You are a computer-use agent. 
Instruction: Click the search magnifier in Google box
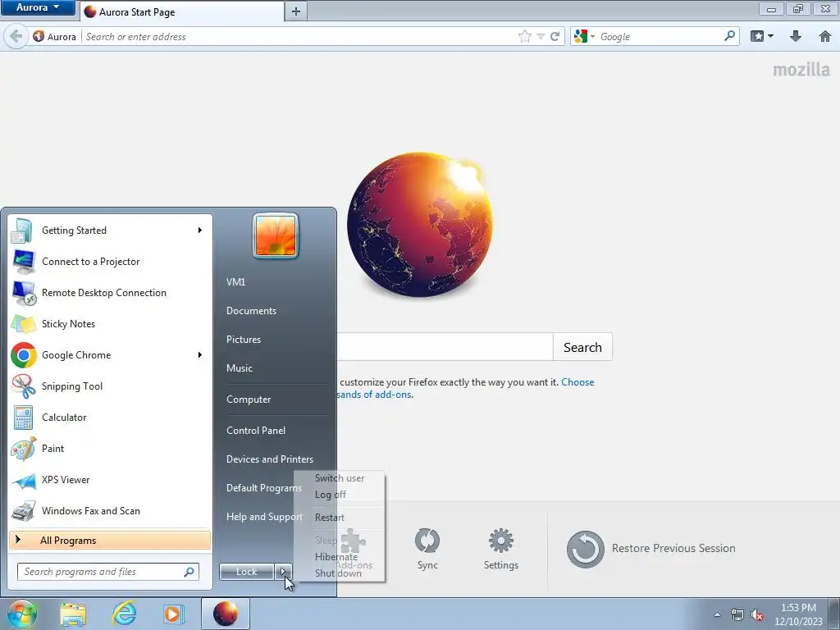coord(729,36)
